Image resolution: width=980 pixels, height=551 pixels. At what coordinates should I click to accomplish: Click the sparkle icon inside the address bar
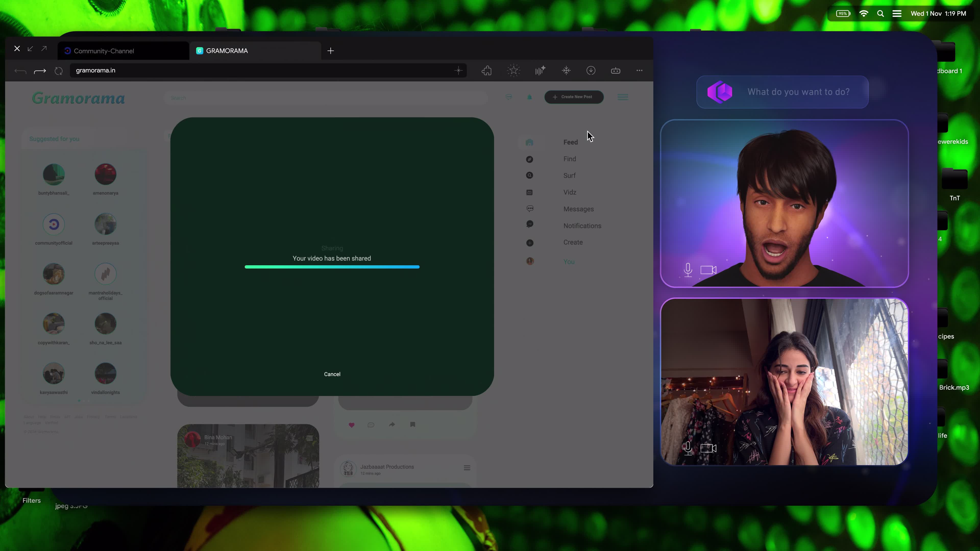click(x=458, y=70)
